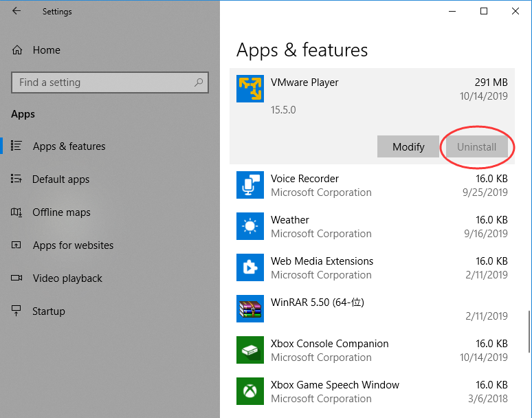The image size is (532, 418).
Task: Click the back arrow in Settings
Action: click(x=16, y=11)
